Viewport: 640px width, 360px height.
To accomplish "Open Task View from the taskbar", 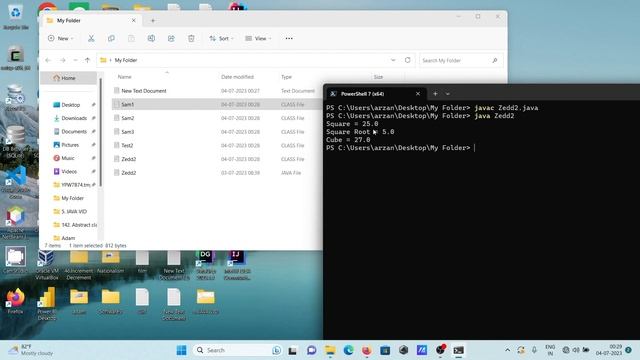I will point(292,350).
